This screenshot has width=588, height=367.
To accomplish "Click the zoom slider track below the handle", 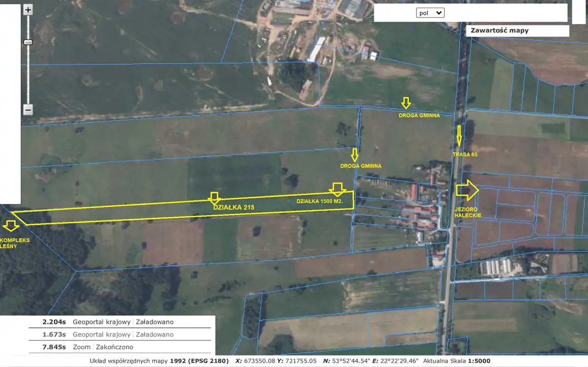I will [x=28, y=74].
